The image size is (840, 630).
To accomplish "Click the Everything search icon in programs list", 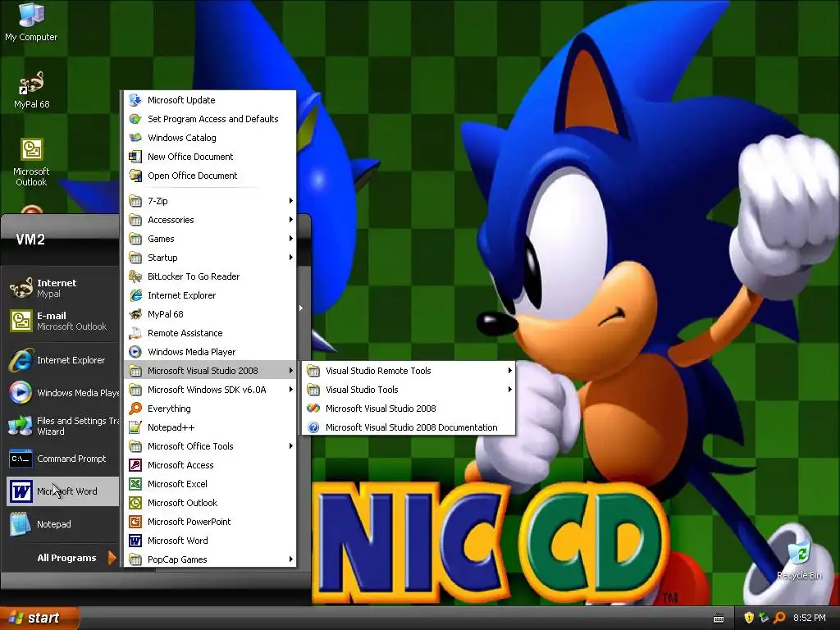I will (135, 409).
